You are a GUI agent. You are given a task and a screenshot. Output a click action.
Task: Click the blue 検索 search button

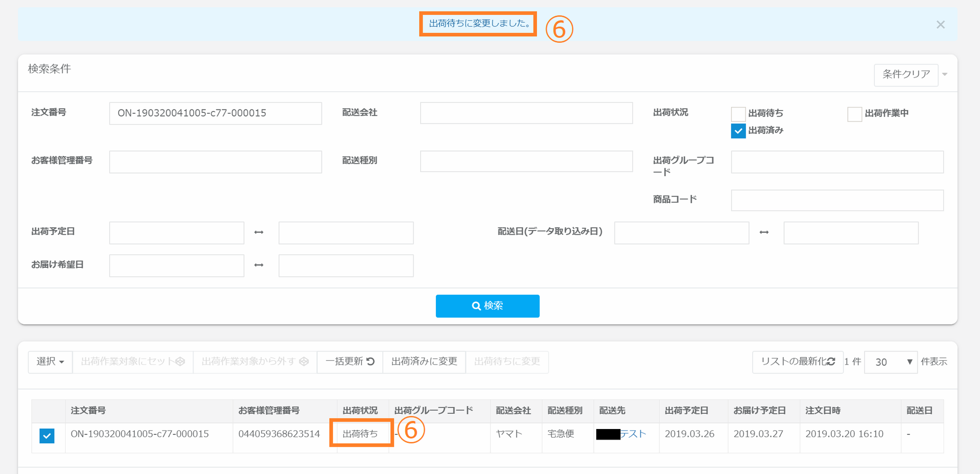487,306
